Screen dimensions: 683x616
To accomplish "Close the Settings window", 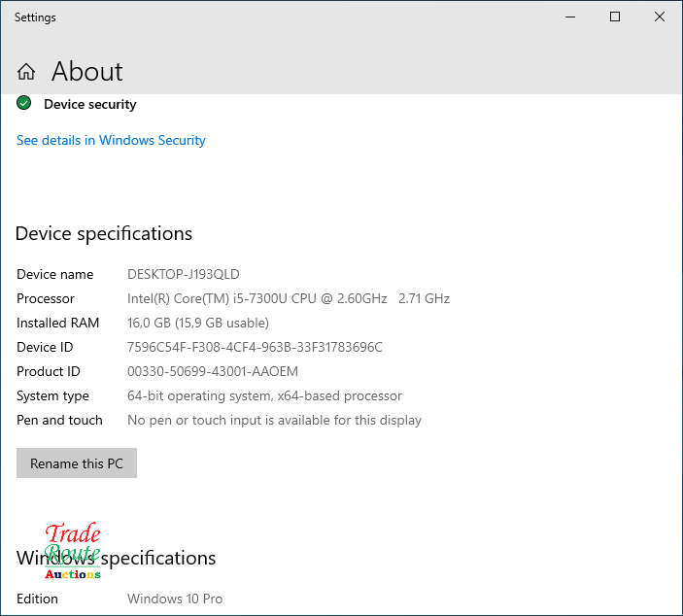I will (660, 17).
